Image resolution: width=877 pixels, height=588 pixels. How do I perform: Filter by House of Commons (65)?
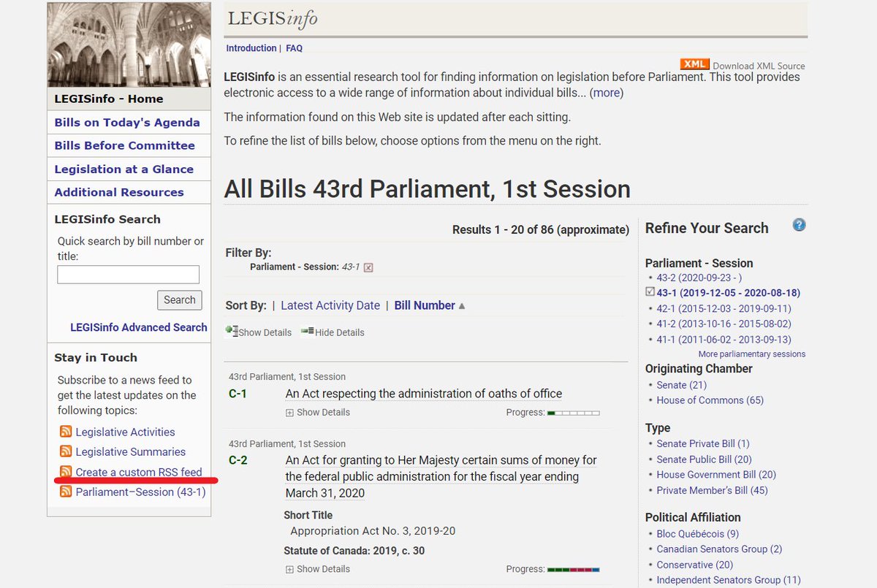[710, 400]
